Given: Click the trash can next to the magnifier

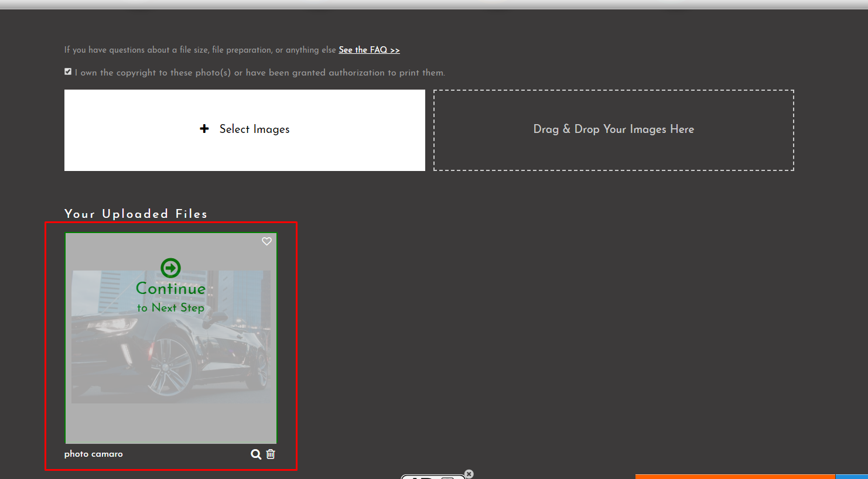Looking at the screenshot, I should coord(271,454).
